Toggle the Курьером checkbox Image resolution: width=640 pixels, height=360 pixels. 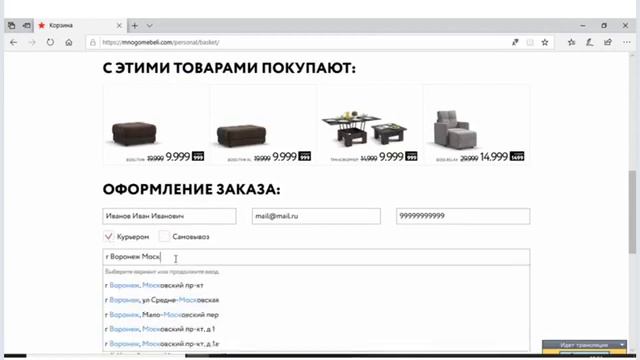click(108, 236)
